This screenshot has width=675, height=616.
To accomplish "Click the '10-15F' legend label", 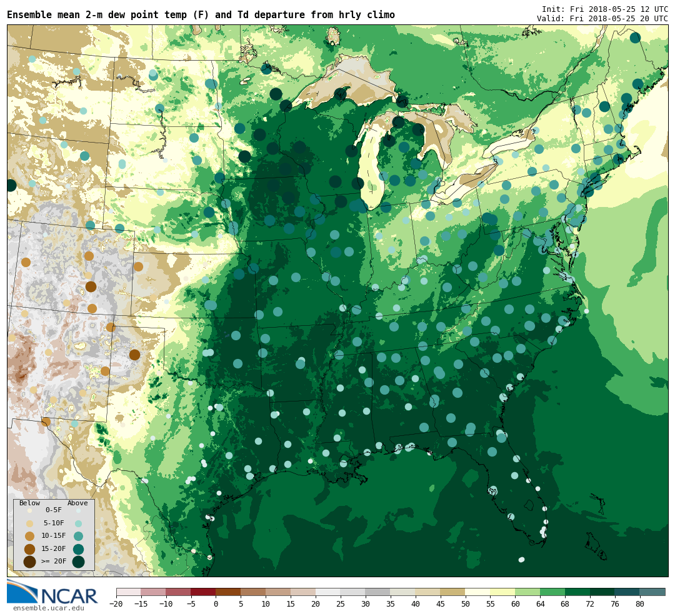I will click(54, 536).
